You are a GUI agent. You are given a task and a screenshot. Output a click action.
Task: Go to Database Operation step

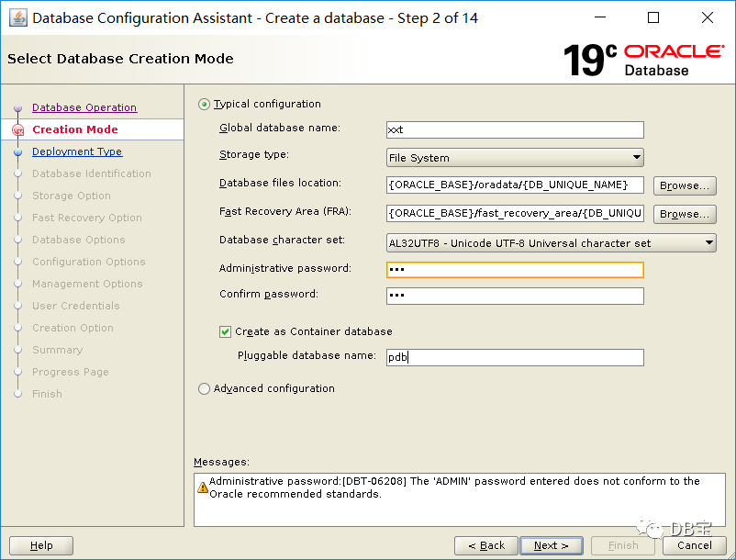[x=84, y=107]
